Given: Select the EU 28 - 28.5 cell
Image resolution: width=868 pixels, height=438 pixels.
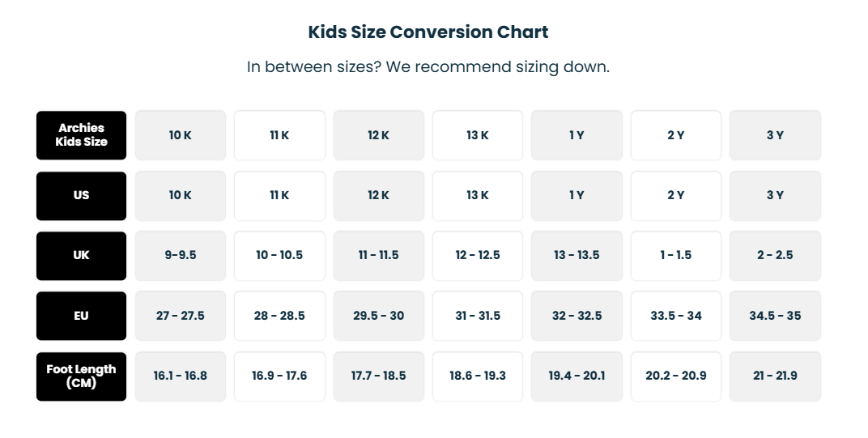Looking at the screenshot, I should (279, 316).
